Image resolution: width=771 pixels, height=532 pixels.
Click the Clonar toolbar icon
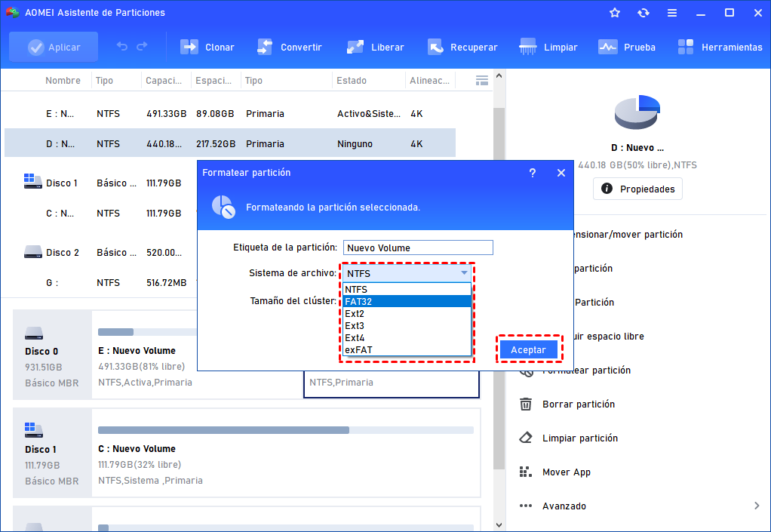189,47
